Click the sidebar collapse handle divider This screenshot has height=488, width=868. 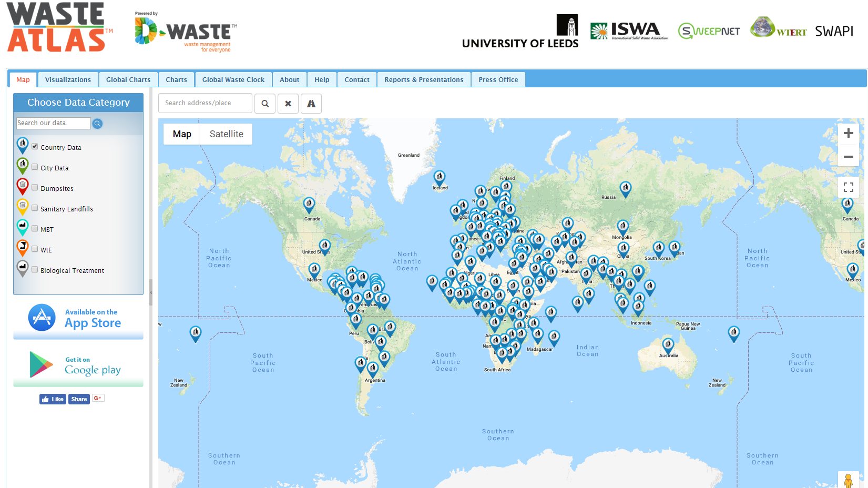coord(151,291)
